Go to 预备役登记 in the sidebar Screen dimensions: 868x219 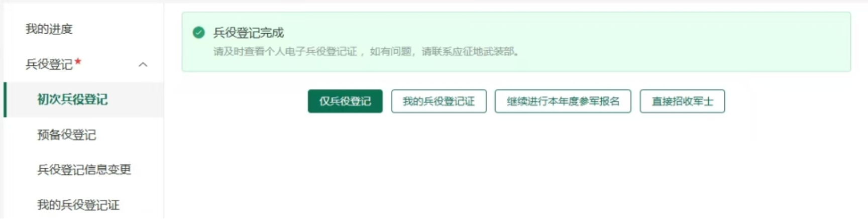(x=66, y=135)
